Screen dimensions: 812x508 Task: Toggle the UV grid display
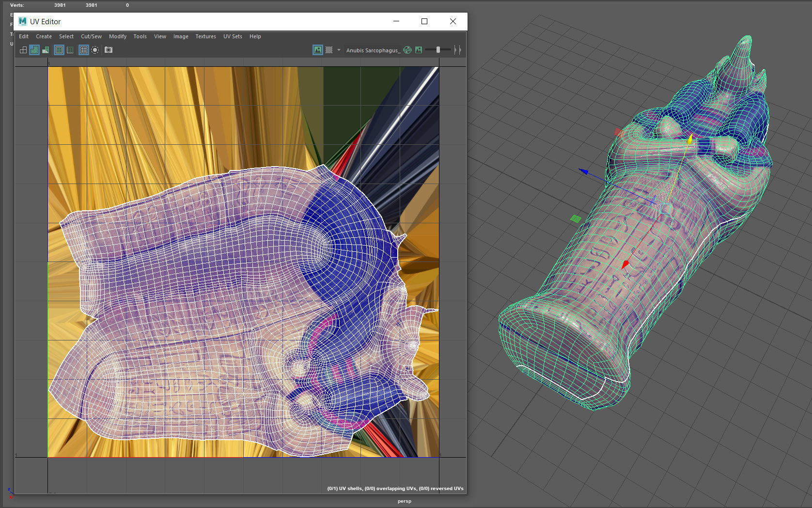[84, 50]
